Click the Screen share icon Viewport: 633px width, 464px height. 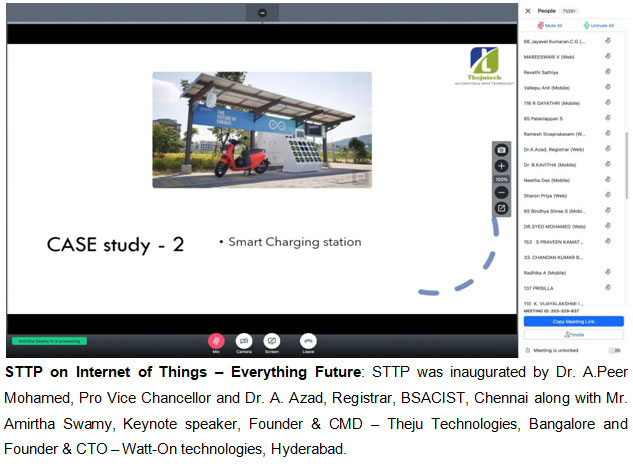coord(271,341)
